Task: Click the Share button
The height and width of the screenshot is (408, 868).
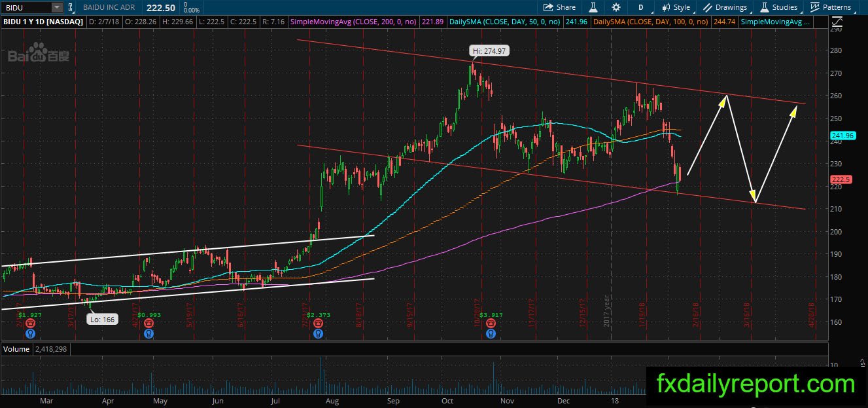Action: coord(560,7)
